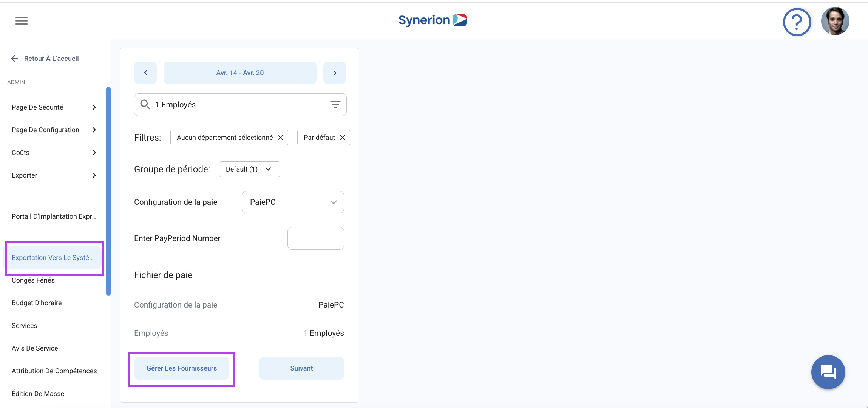Expand the Page De Sécurité submenu
868x408 pixels.
click(x=54, y=107)
